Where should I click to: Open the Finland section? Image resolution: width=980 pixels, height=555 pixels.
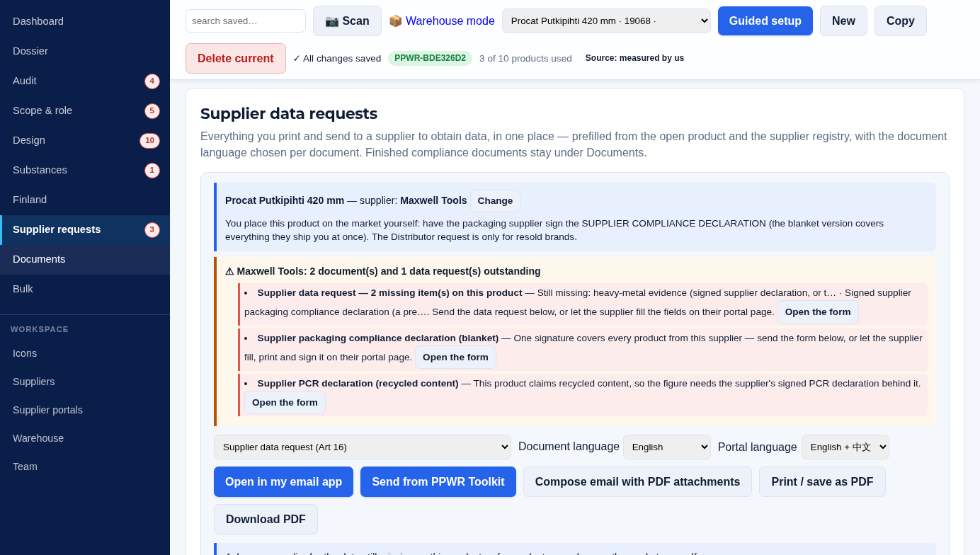click(x=85, y=200)
